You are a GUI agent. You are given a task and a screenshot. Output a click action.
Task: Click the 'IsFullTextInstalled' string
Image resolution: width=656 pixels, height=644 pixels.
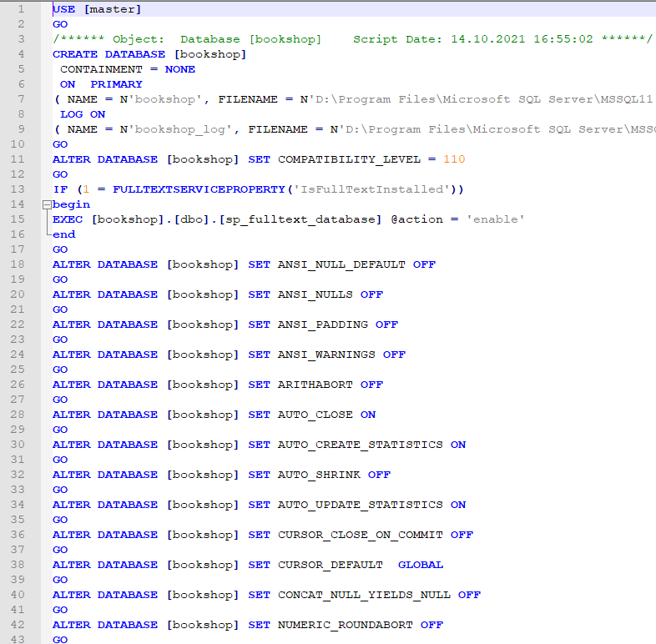click(372, 189)
